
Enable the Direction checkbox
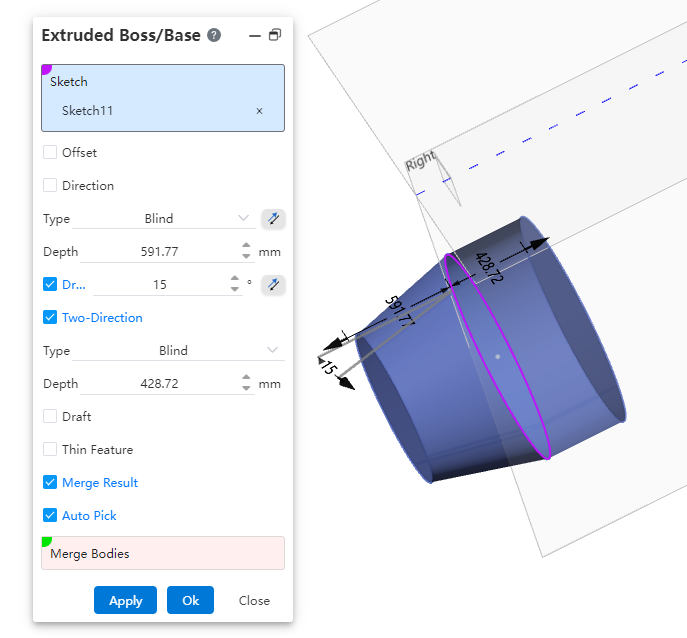point(50,185)
